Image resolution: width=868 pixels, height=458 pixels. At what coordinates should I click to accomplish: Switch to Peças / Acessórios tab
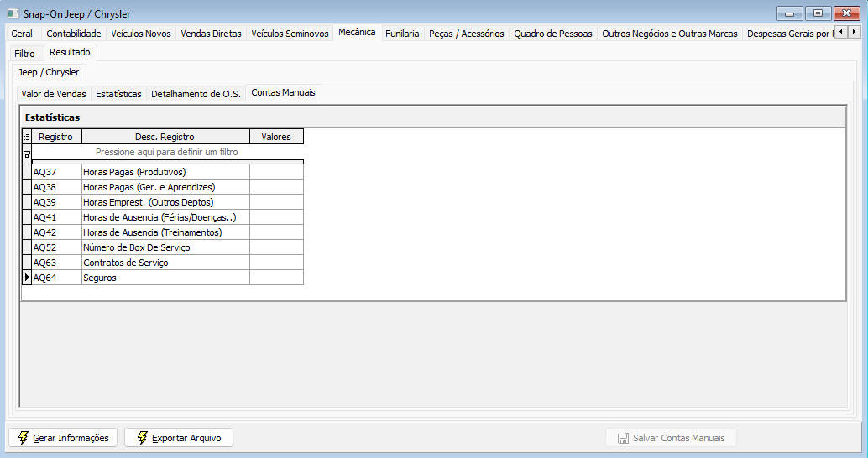coord(466,34)
